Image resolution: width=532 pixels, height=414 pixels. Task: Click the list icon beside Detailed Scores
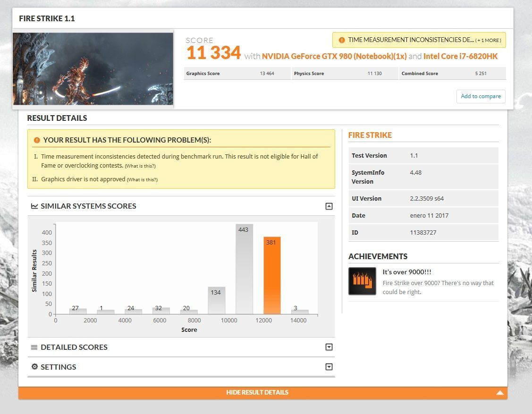point(34,347)
